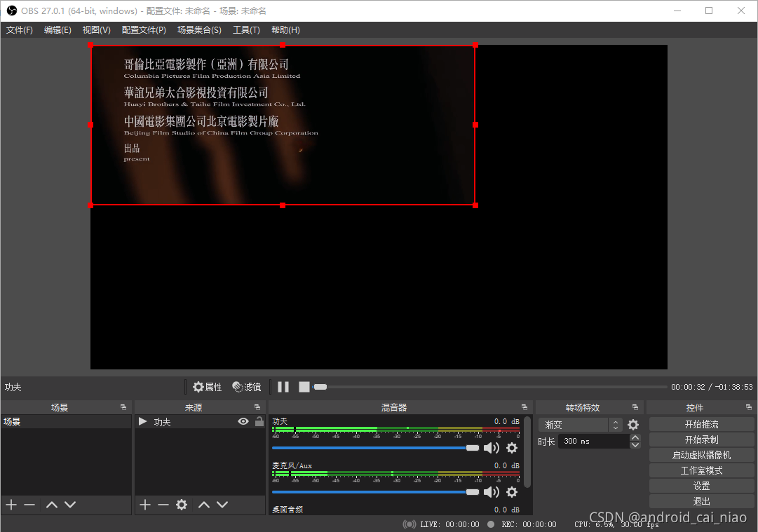
Task: Open the 工具(T) menu
Action: point(246,30)
